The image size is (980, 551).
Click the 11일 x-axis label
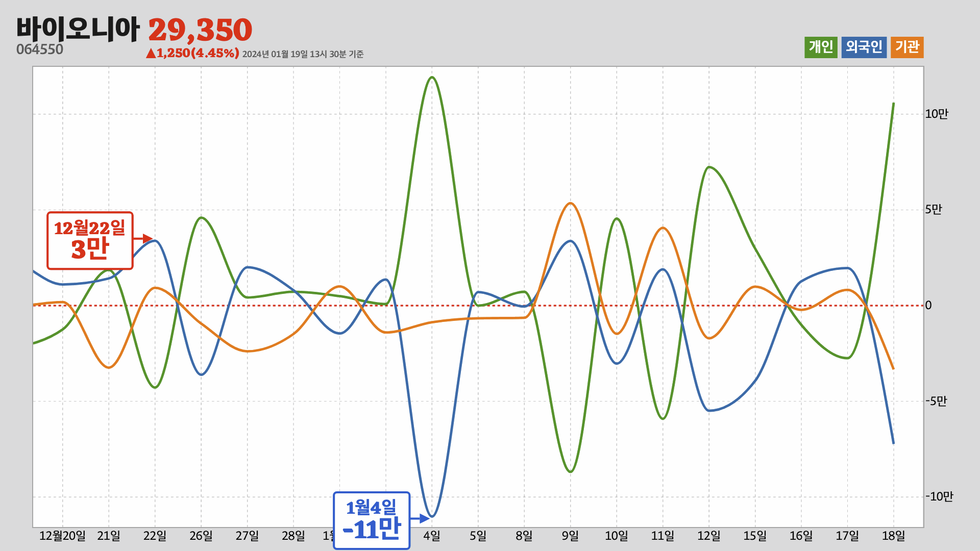coord(663,536)
